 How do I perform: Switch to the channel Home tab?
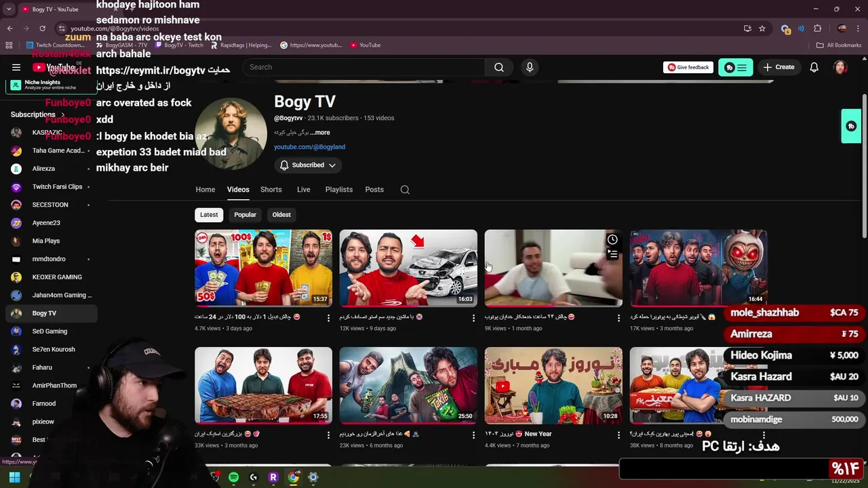click(x=205, y=190)
